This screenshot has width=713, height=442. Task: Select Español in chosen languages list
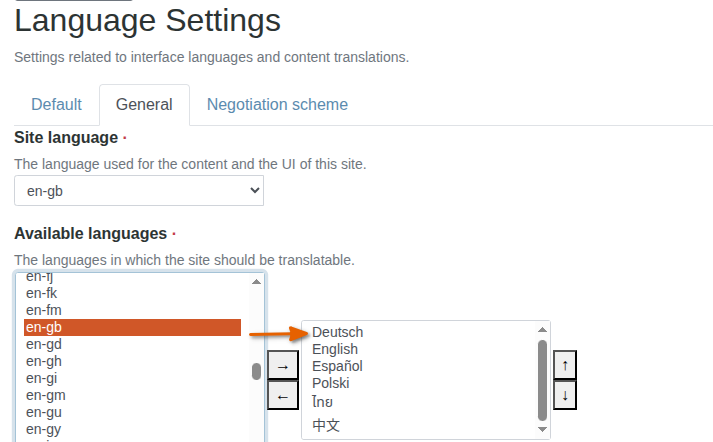point(337,366)
